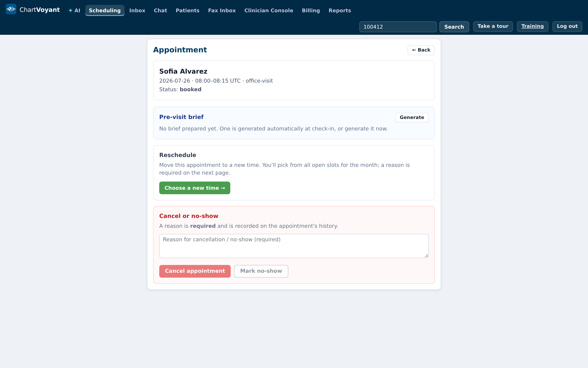Click Choose a new time button
Viewport: 588px width, 368px height.
[195, 188]
